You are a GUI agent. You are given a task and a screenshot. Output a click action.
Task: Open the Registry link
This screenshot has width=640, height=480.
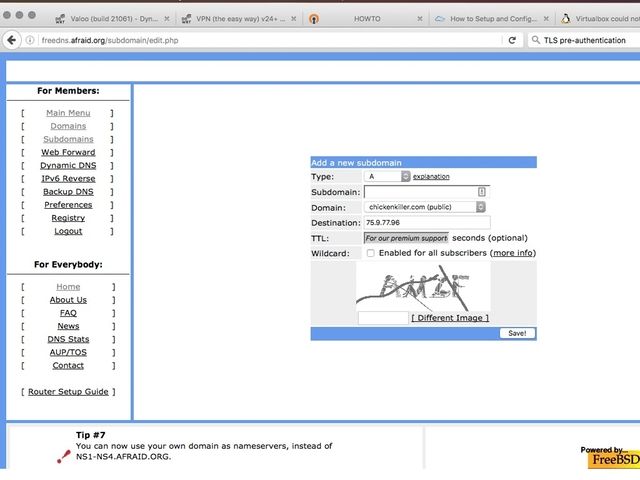68,218
